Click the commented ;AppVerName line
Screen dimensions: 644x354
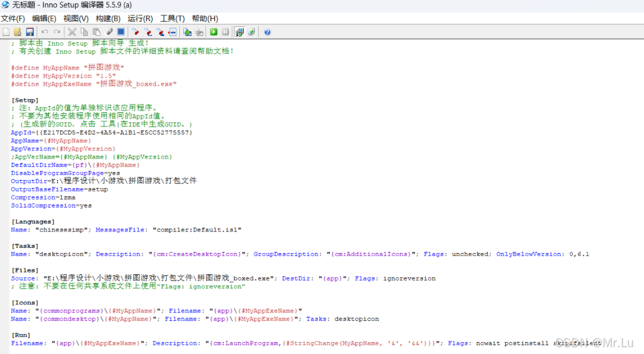tap(92, 157)
